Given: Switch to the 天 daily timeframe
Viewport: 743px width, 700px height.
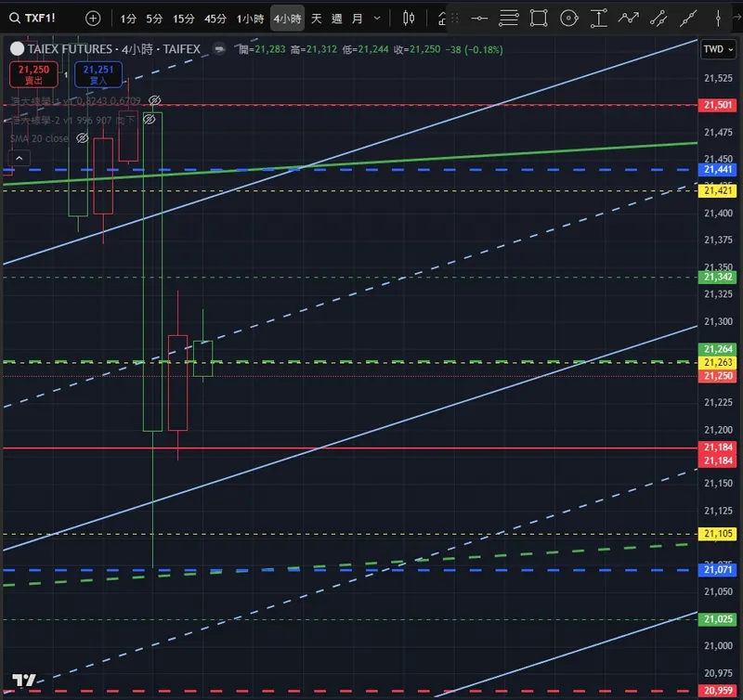Looking at the screenshot, I should point(316,19).
